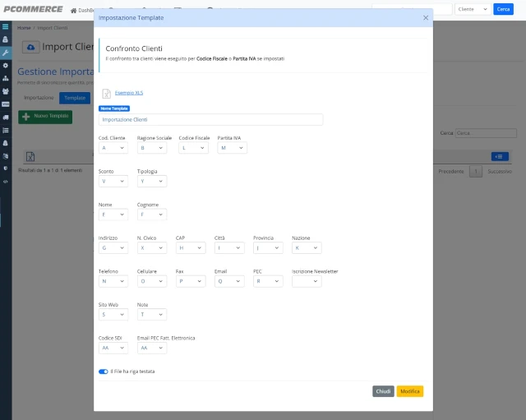Image resolution: width=526 pixels, height=420 pixels.
Task: Click the green Nuovo Template button
Action: pyautogui.click(x=45, y=117)
